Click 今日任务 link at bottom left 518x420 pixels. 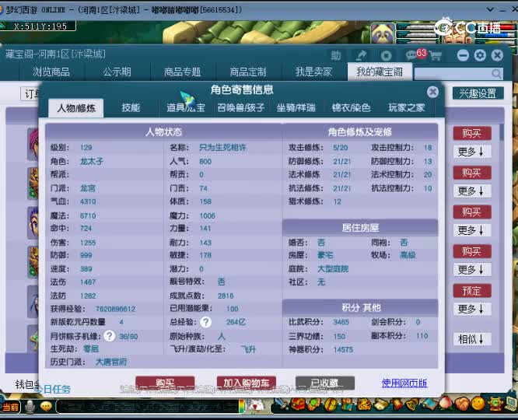53,389
